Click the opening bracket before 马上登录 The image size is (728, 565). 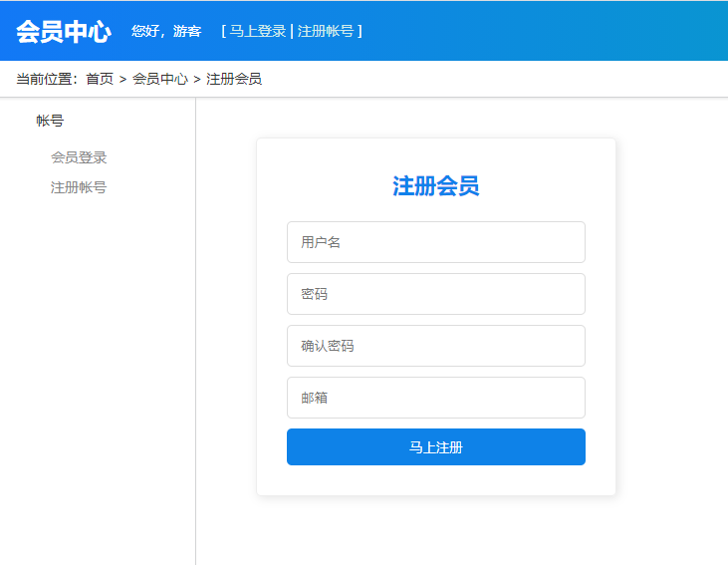[224, 31]
